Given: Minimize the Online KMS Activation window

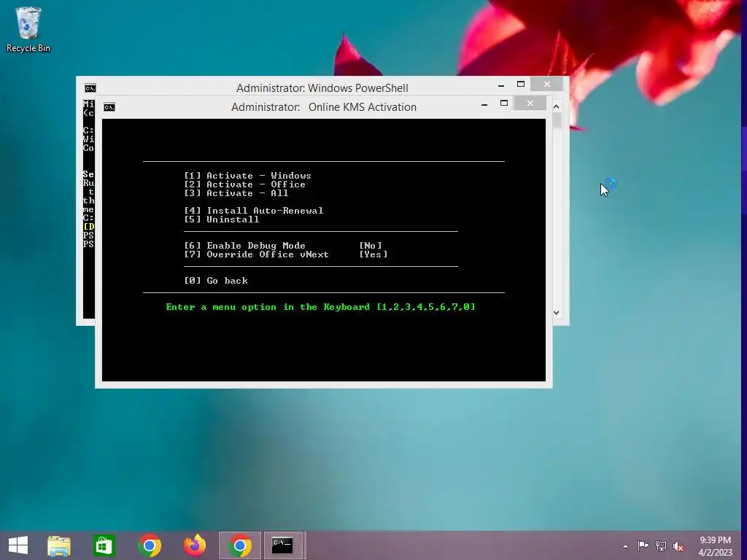Looking at the screenshot, I should [x=484, y=104].
